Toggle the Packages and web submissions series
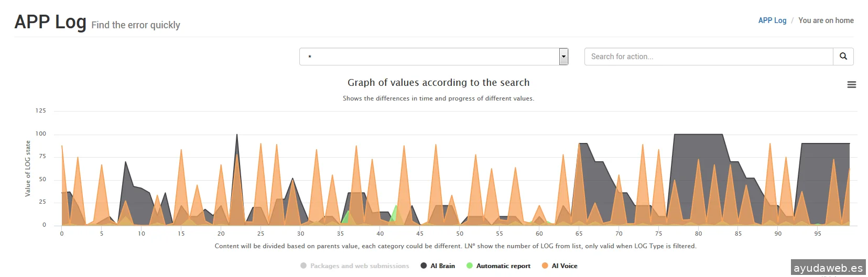The image size is (868, 277). click(359, 266)
